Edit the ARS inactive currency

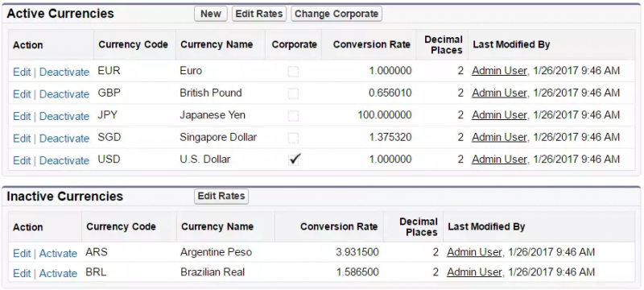[x=22, y=253]
